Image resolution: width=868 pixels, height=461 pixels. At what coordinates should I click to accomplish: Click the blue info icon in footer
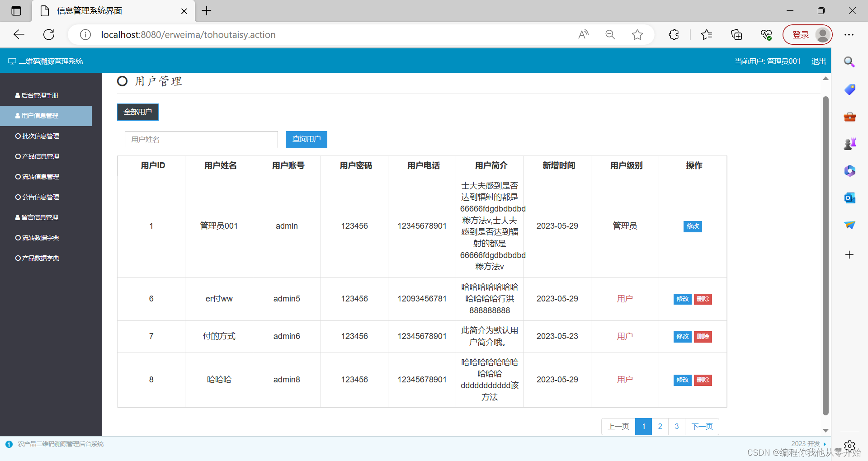[x=9, y=444]
